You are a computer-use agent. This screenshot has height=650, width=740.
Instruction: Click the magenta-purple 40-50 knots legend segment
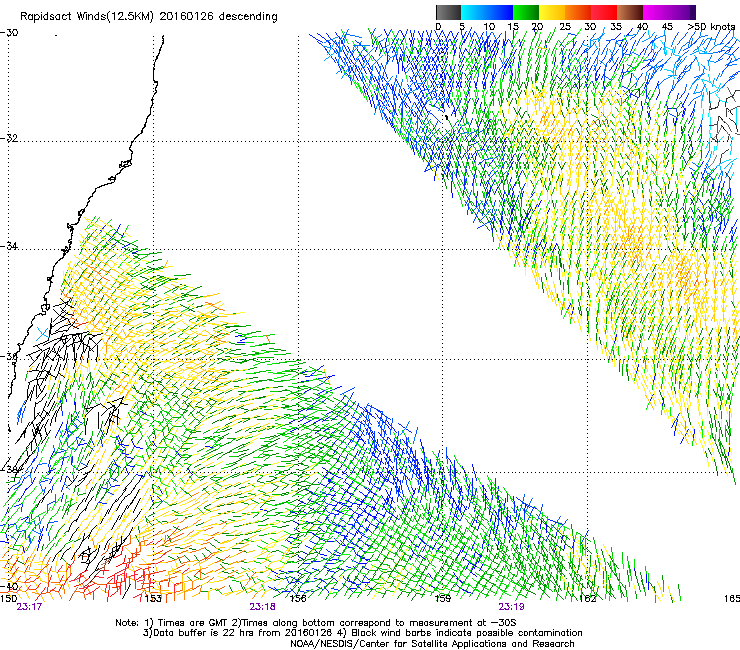(669, 12)
